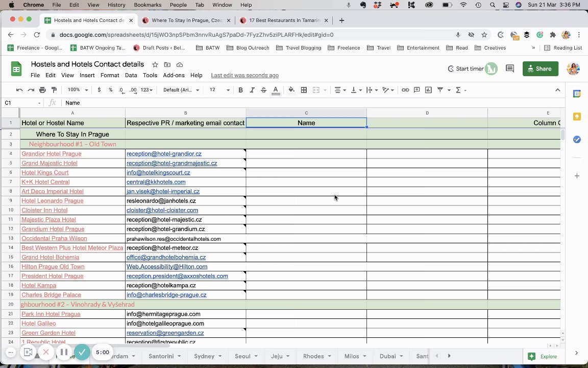Select column D header
This screenshot has height=368, width=588.
coord(427,113)
